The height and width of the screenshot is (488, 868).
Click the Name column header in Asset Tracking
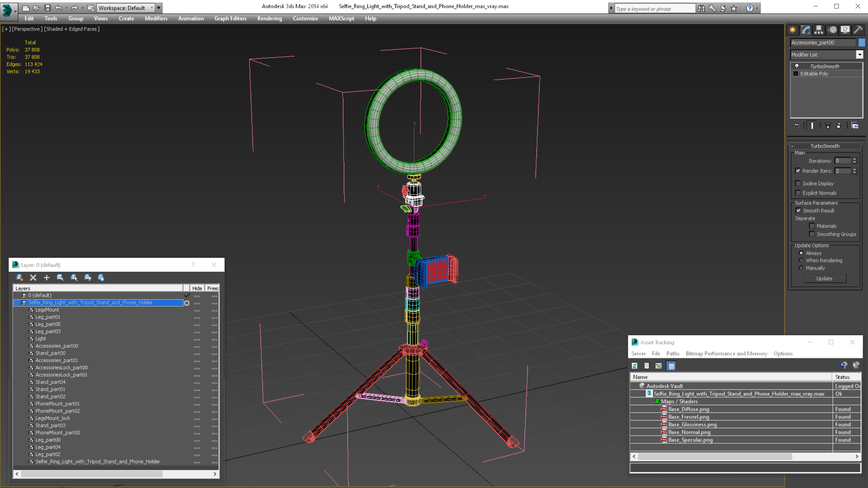click(731, 377)
